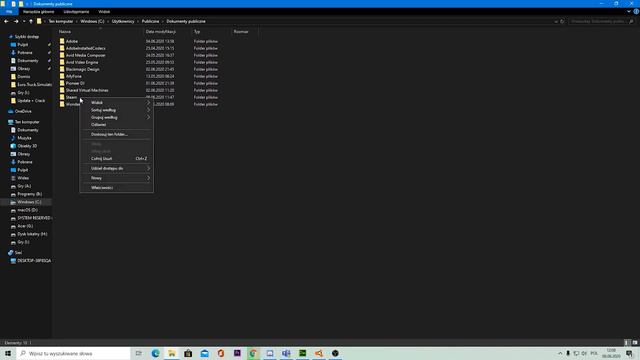
Task: Switch to large icons view in status bar
Action: click(635, 343)
